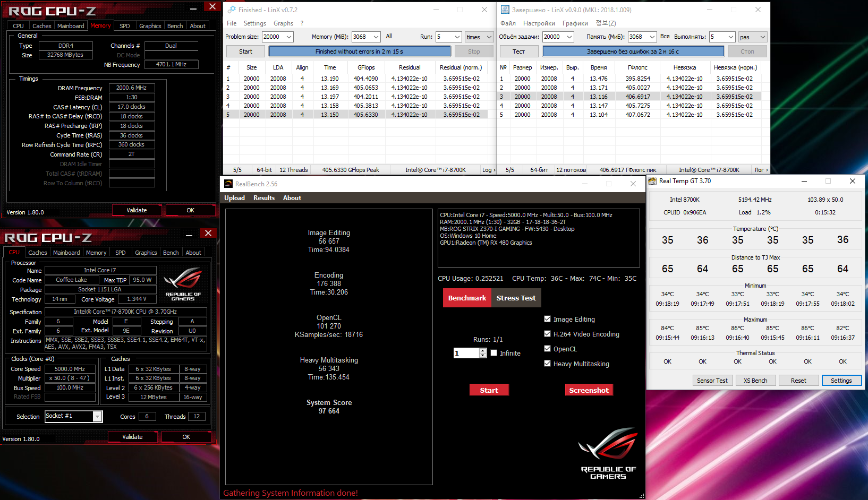Click Start in LinX v0.7.2
This screenshot has width=868, height=500.
coord(245,51)
